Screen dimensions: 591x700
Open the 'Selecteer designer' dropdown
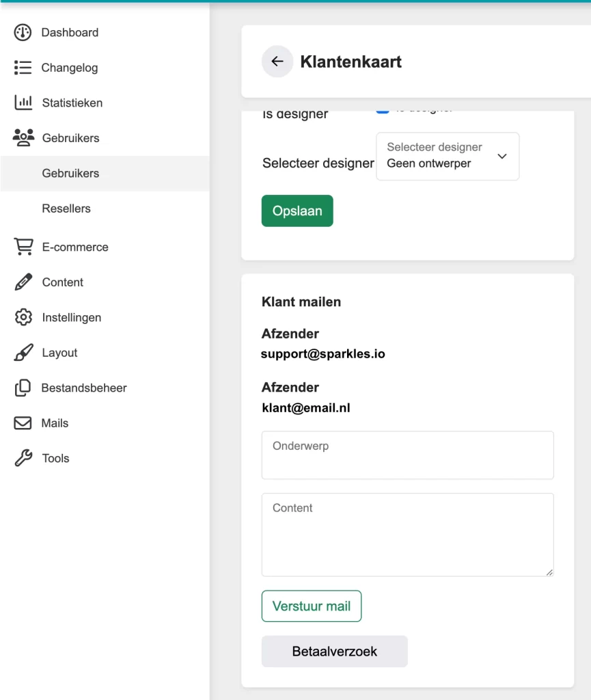click(x=448, y=157)
